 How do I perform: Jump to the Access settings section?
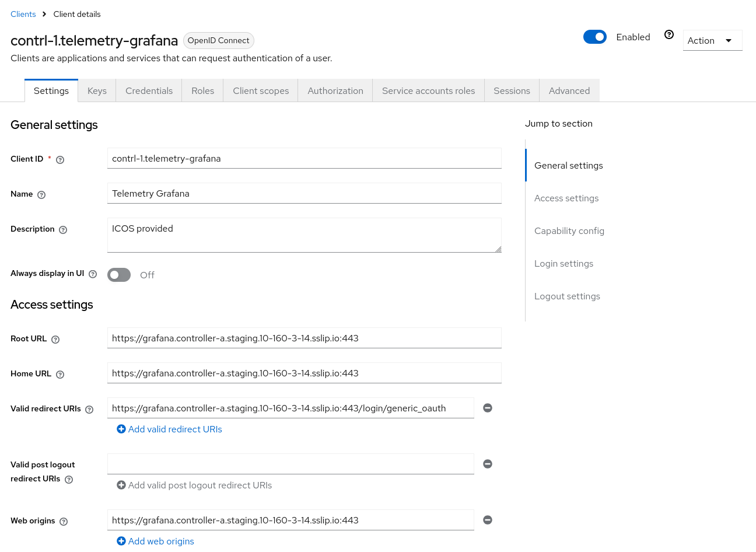pyautogui.click(x=566, y=198)
